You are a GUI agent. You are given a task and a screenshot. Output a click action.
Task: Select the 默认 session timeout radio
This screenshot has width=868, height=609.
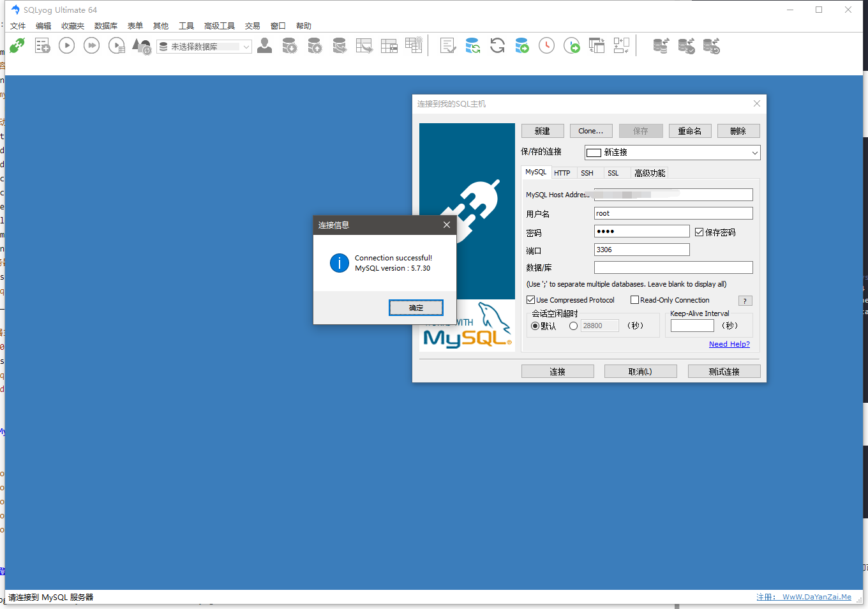click(535, 326)
